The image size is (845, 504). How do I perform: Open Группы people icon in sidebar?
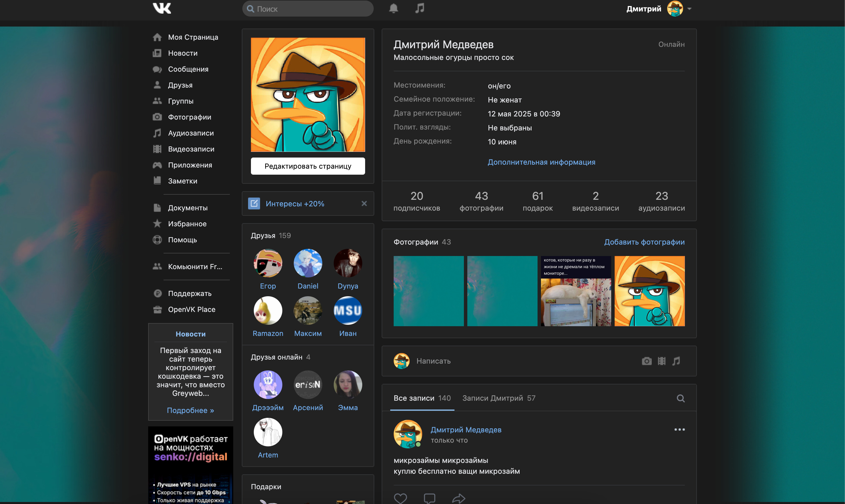pyautogui.click(x=157, y=101)
